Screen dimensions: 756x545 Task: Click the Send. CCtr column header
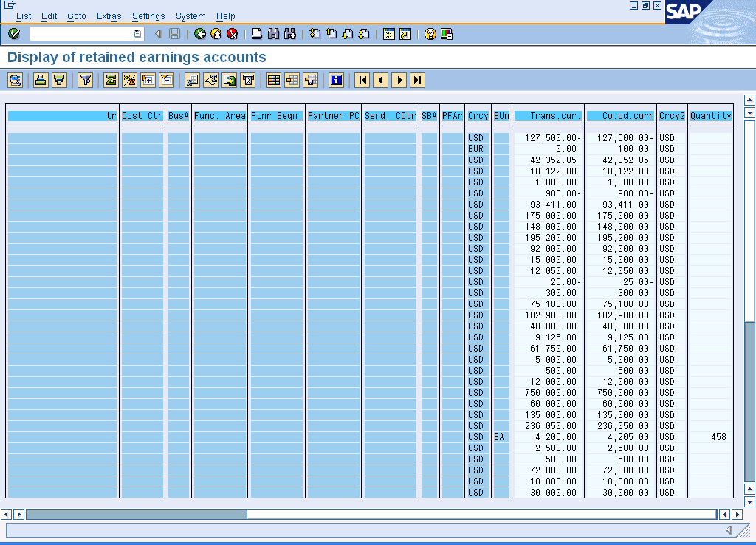[391, 116]
